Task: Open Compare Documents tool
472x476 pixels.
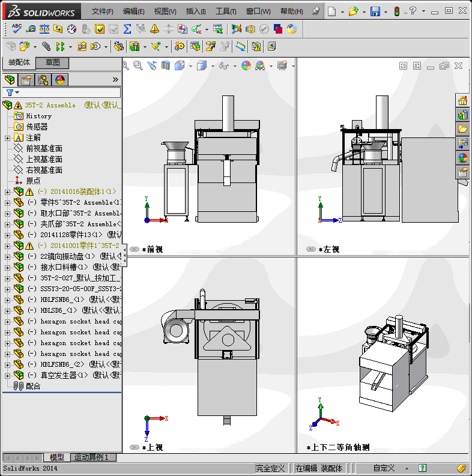Action: click(x=182, y=29)
